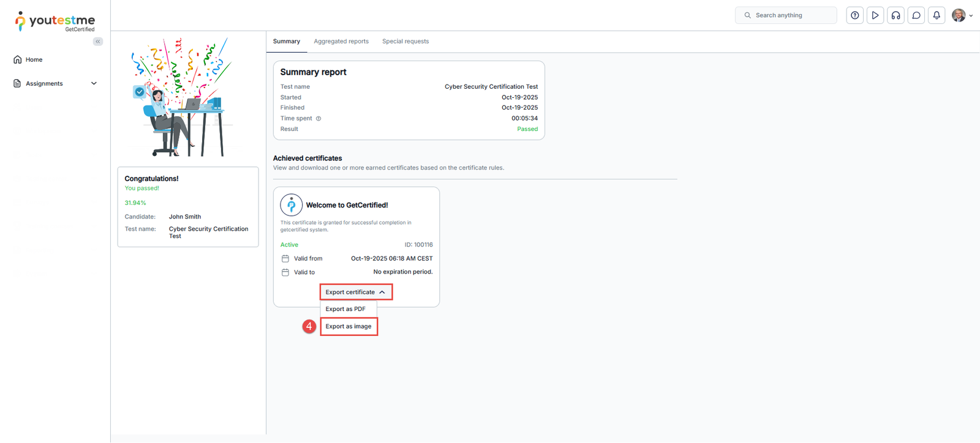Open the play video tutorial icon
This screenshot has height=443, width=980.
875,15
